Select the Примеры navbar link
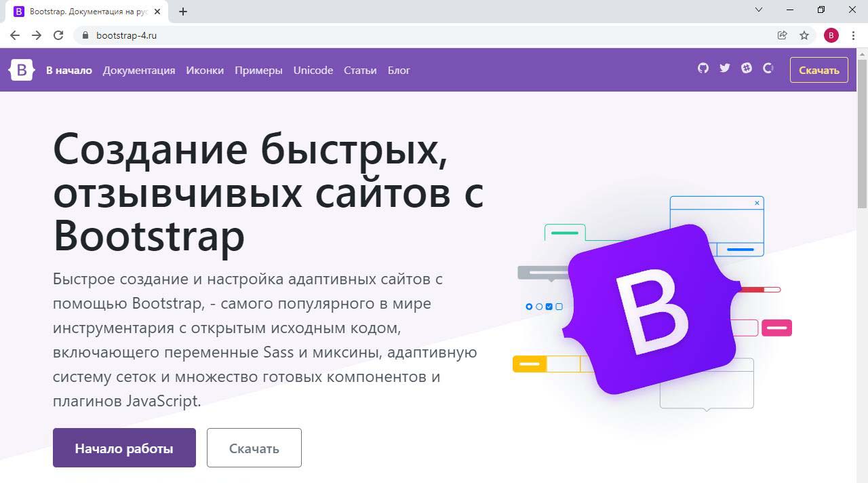 (x=258, y=71)
